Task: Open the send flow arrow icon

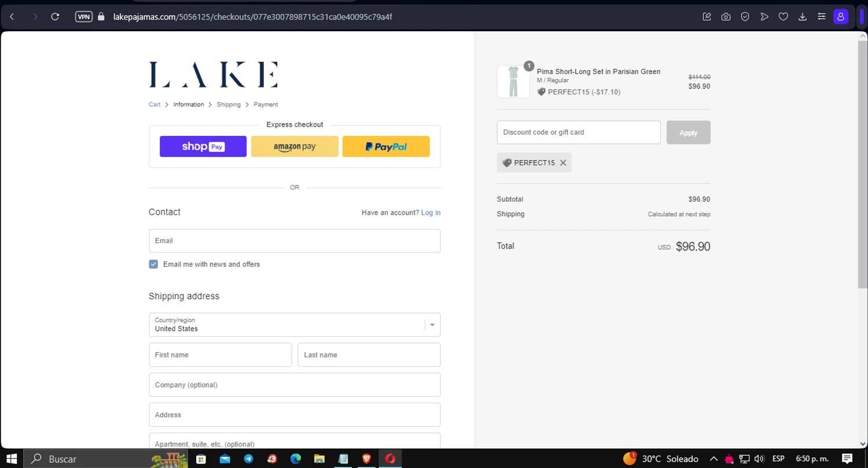Action: point(764,17)
